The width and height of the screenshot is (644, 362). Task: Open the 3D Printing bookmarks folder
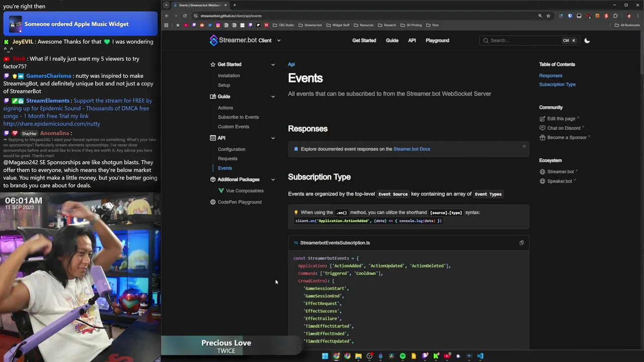point(411,25)
